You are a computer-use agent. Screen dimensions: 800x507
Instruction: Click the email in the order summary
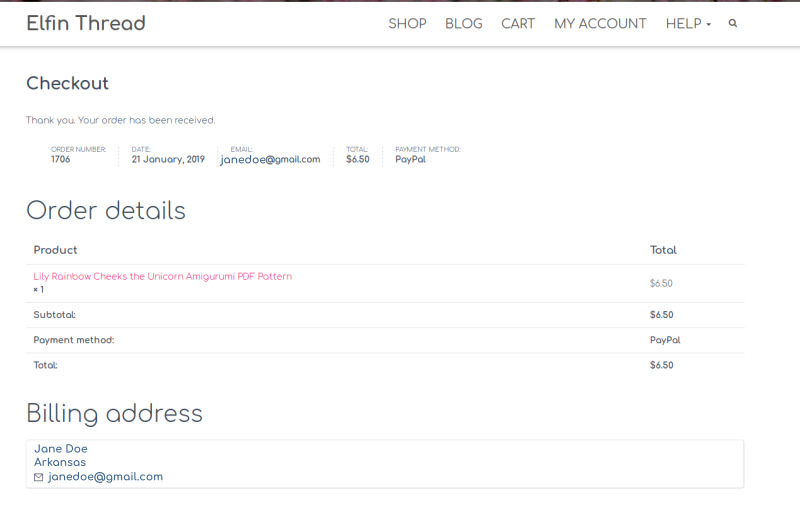[270, 159]
